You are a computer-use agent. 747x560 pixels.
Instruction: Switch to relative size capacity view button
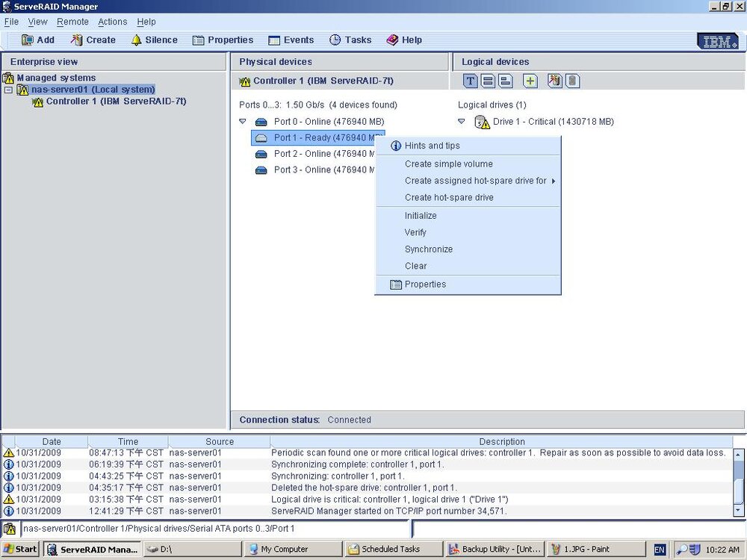tap(506, 81)
